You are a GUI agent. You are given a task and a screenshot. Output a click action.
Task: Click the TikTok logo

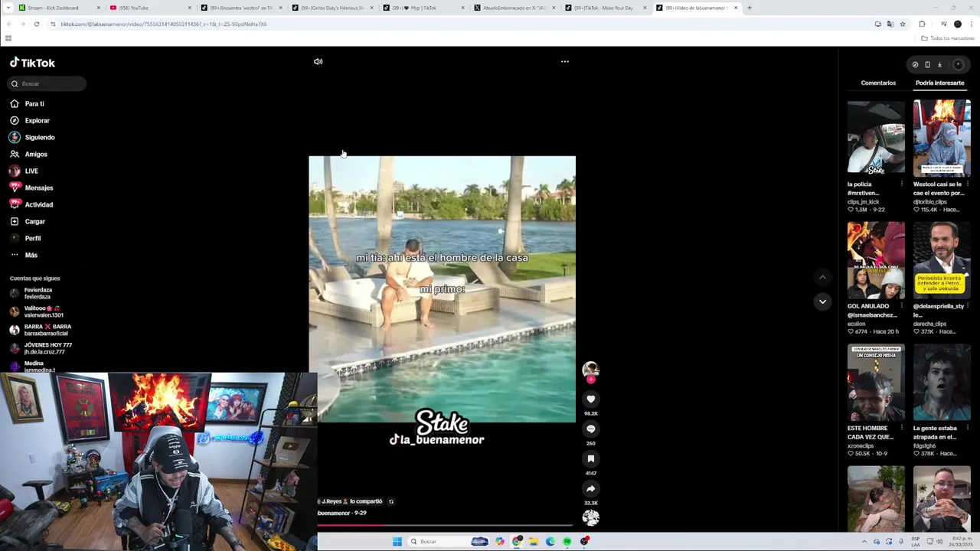tap(32, 63)
